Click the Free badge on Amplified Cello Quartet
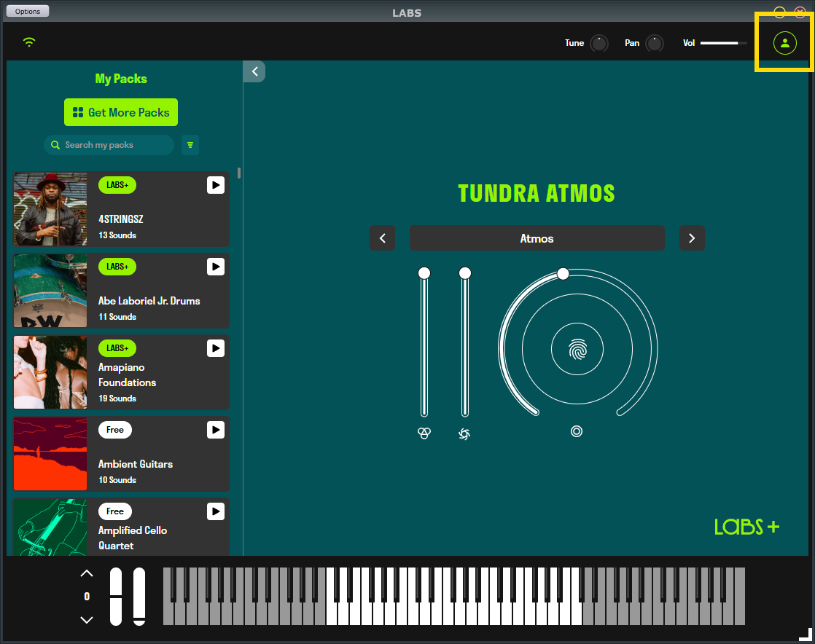This screenshot has height=644, width=815. (115, 511)
